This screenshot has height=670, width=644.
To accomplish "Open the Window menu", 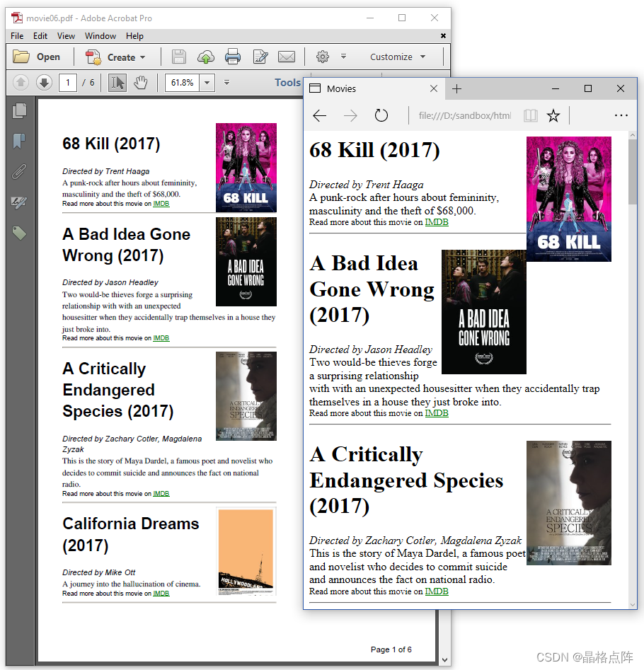I will tap(100, 36).
